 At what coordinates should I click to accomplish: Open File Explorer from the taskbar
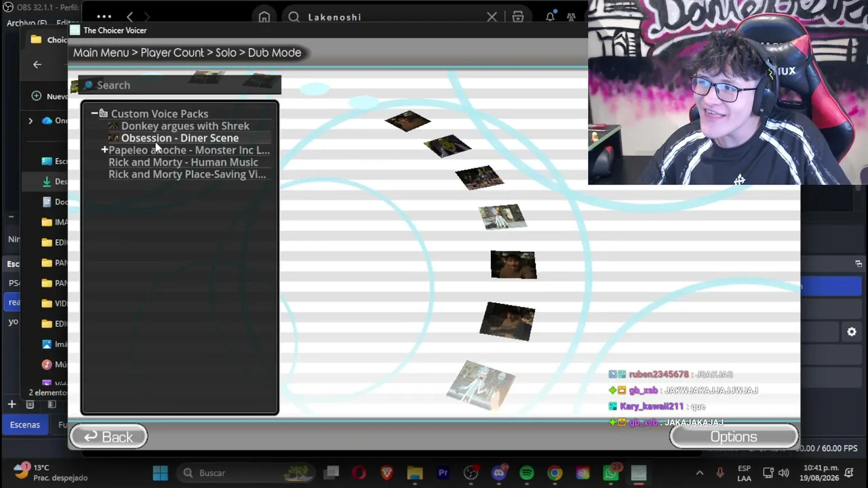[414, 473]
